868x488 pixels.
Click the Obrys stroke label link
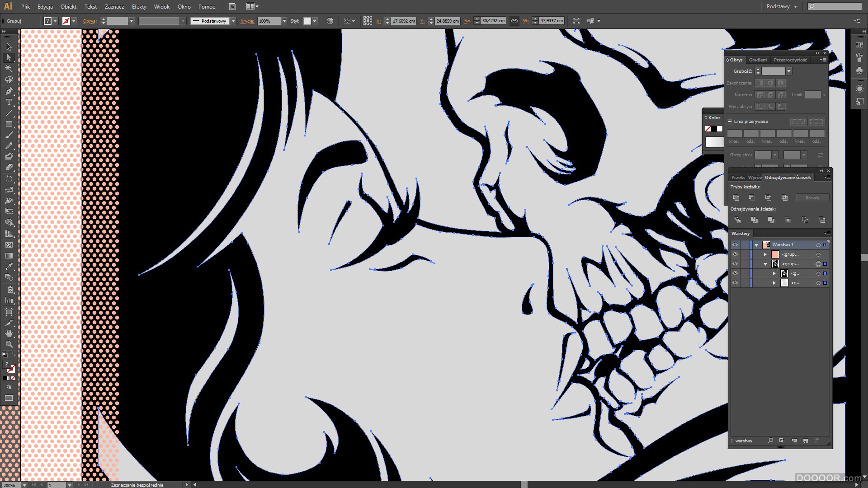point(90,21)
